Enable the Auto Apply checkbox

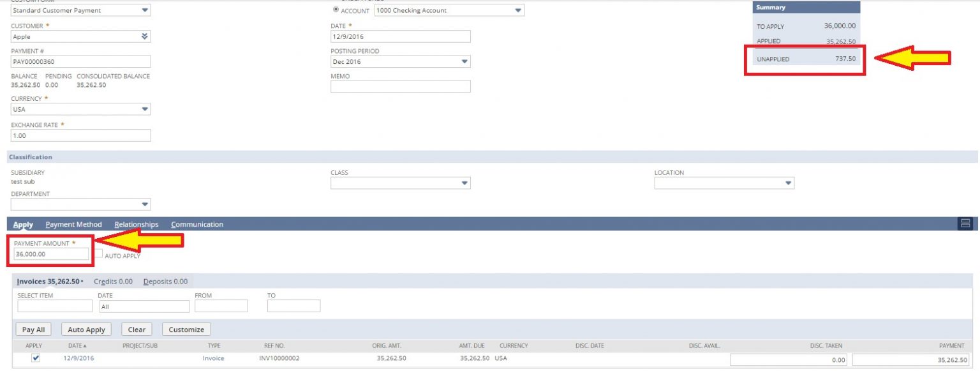click(99, 254)
